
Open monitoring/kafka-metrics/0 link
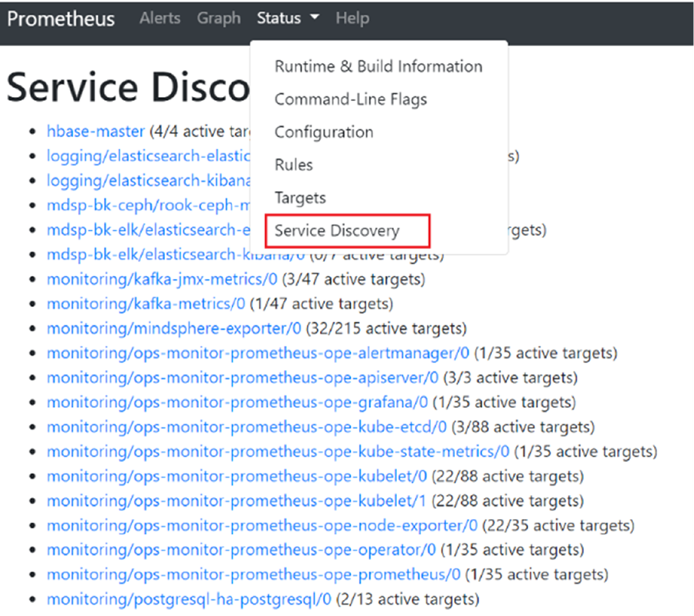(146, 304)
